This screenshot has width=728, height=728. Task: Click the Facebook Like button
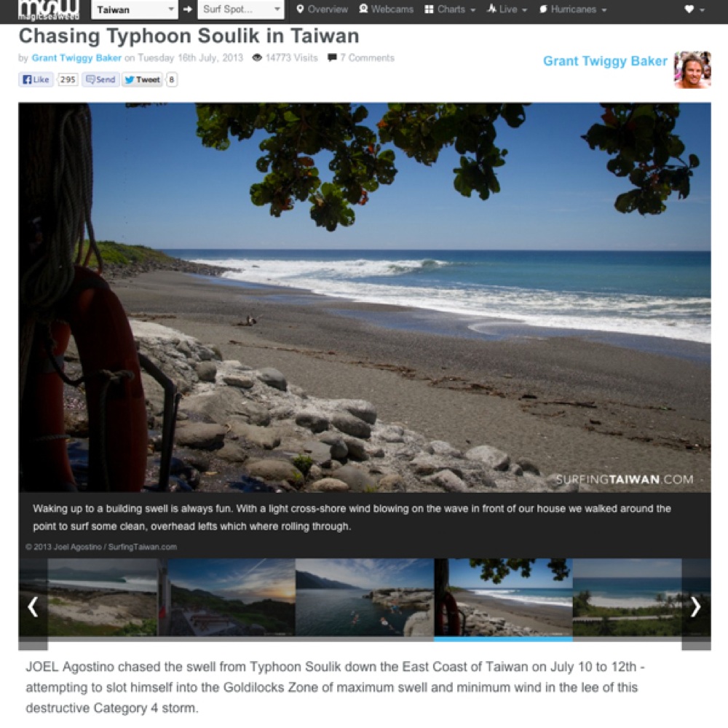[x=36, y=79]
